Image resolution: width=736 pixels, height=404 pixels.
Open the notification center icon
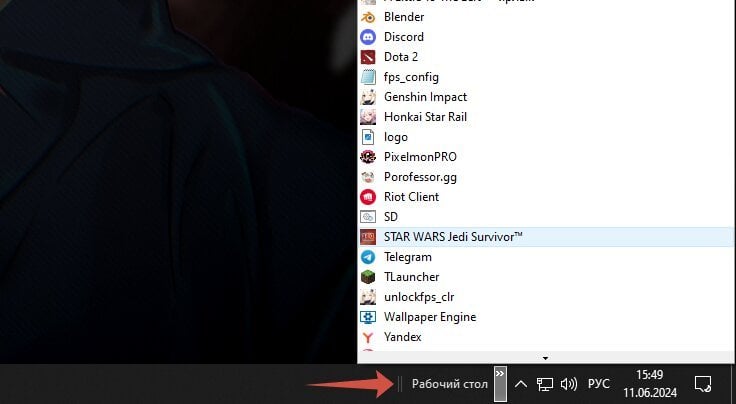(703, 384)
